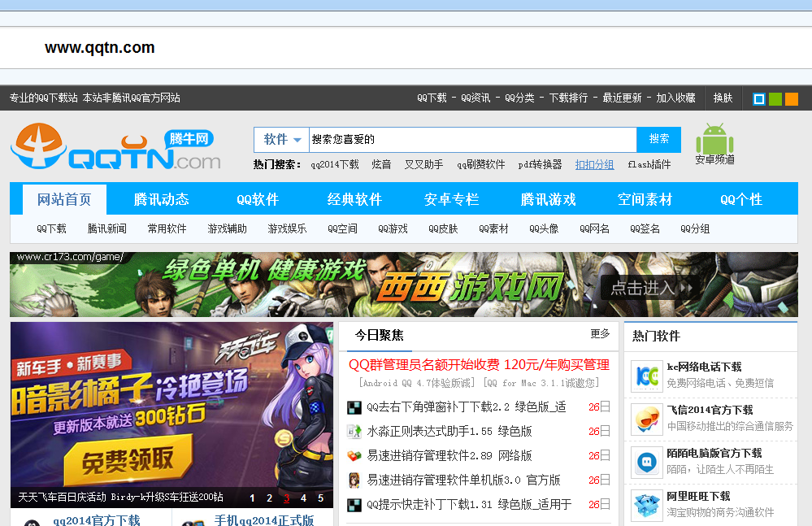812x526 pixels.
Task: Switch slideshow to slide 5
Action: pyautogui.click(x=320, y=498)
